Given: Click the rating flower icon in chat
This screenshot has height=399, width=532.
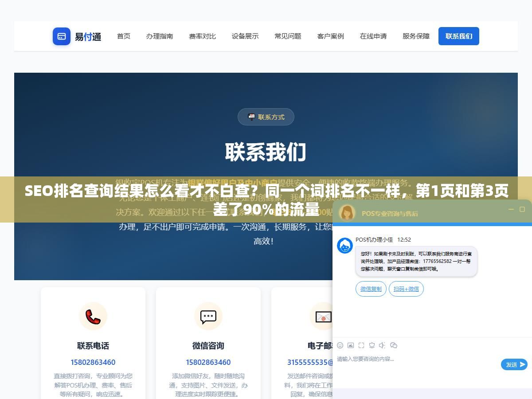Looking at the screenshot, I should [x=372, y=345].
